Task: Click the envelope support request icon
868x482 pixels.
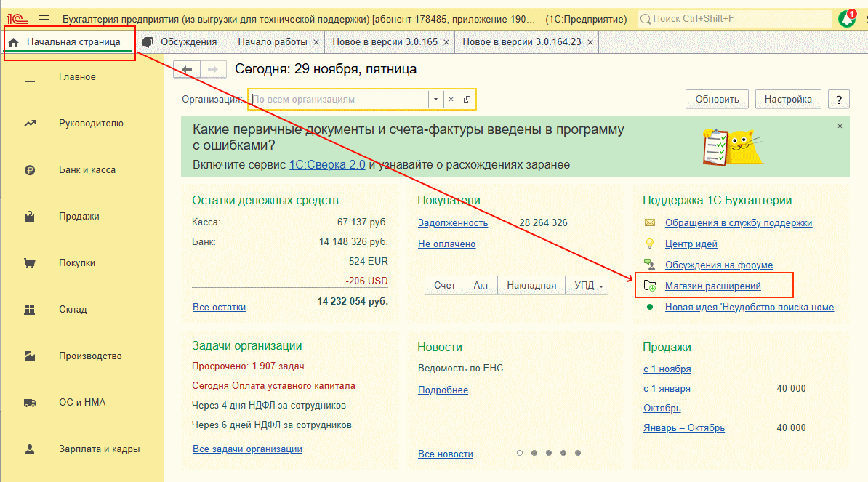Action: tap(650, 222)
